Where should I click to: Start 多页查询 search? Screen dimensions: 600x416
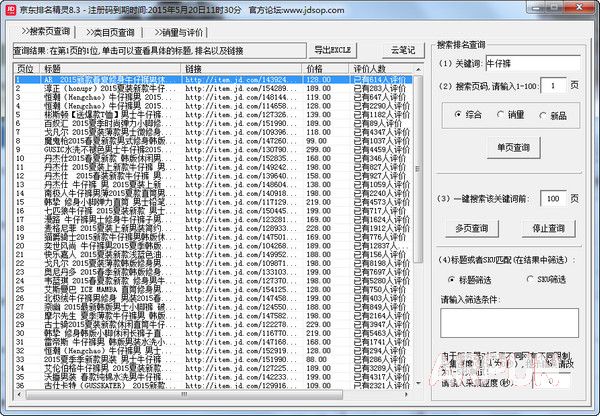472,228
